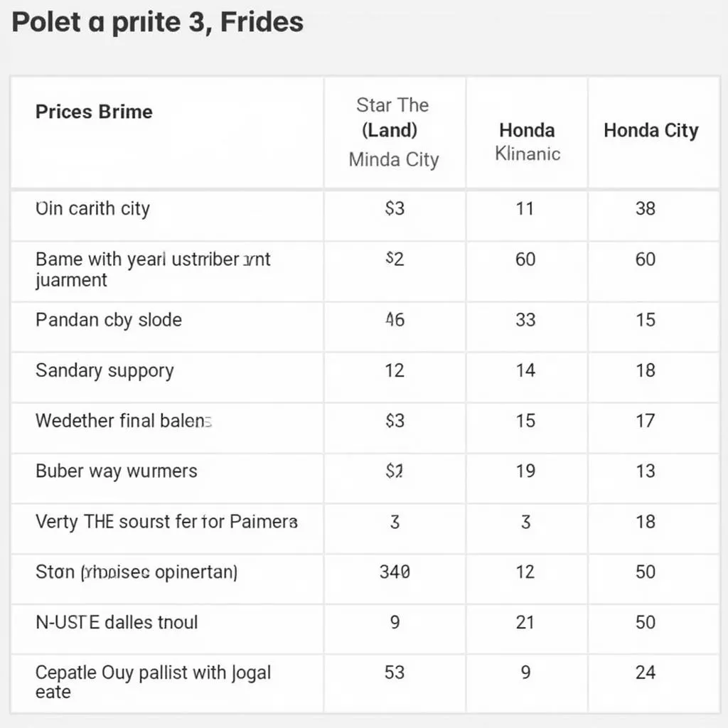Select the 'Pandan cby slode' row label
The width and height of the screenshot is (728, 728).
pos(109,320)
